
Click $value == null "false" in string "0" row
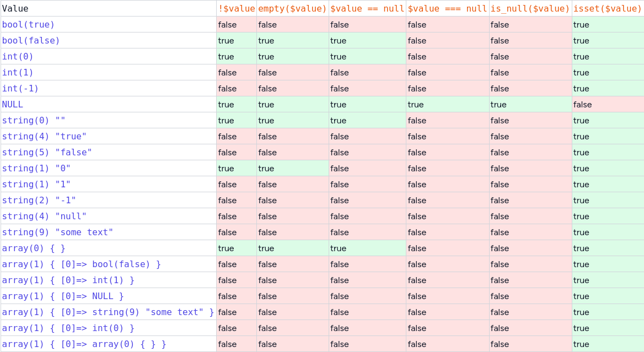pos(368,169)
